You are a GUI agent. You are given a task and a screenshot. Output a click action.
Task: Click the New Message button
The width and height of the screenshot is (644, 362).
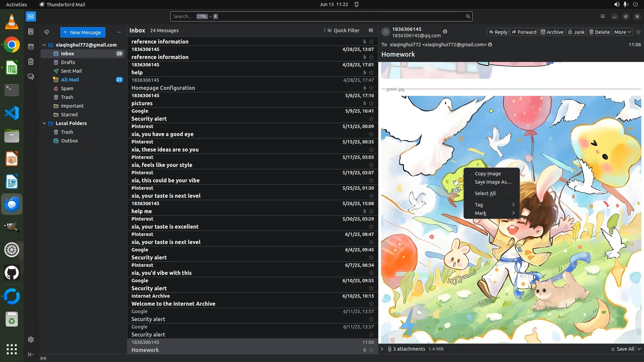click(83, 32)
